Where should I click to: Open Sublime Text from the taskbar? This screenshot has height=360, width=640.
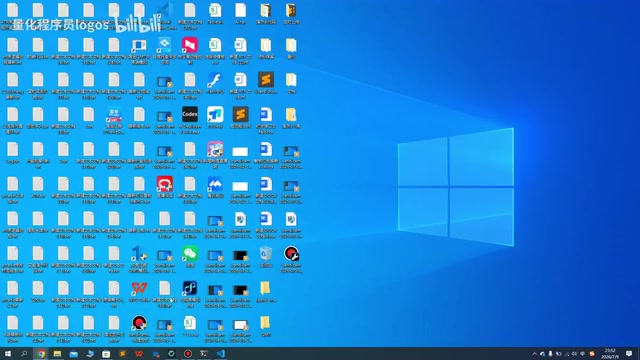point(122,353)
